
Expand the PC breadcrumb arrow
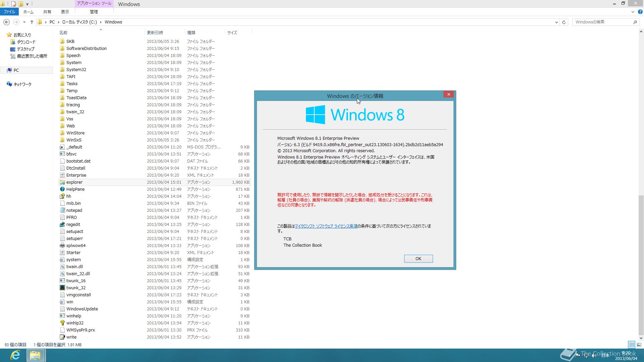(59, 22)
